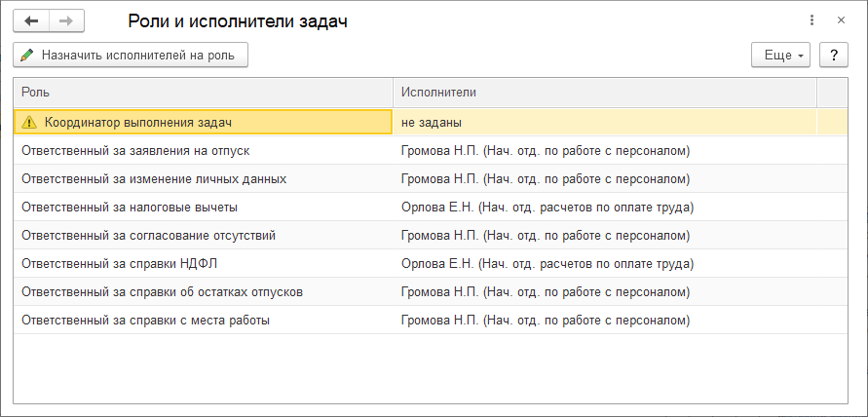
Task: Click the yellow warning icon in first row
Action: (28, 123)
